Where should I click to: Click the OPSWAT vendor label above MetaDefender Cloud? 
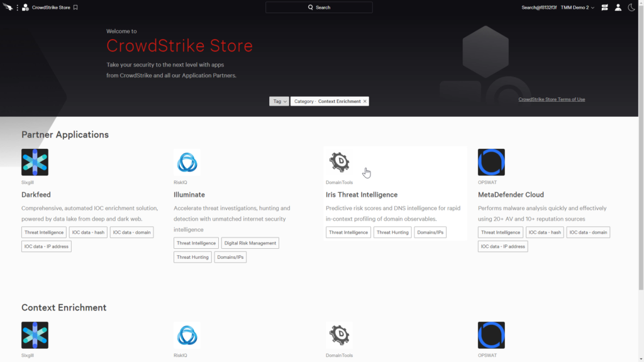487,182
